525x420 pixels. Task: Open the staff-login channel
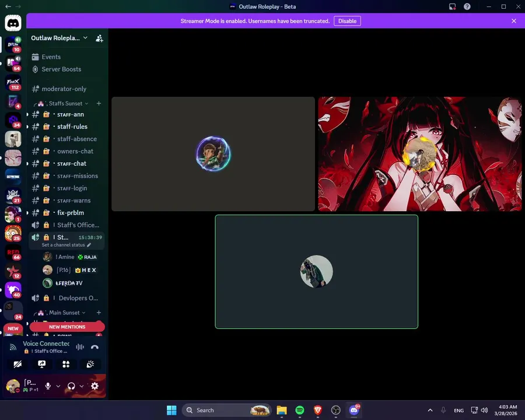pyautogui.click(x=66, y=188)
